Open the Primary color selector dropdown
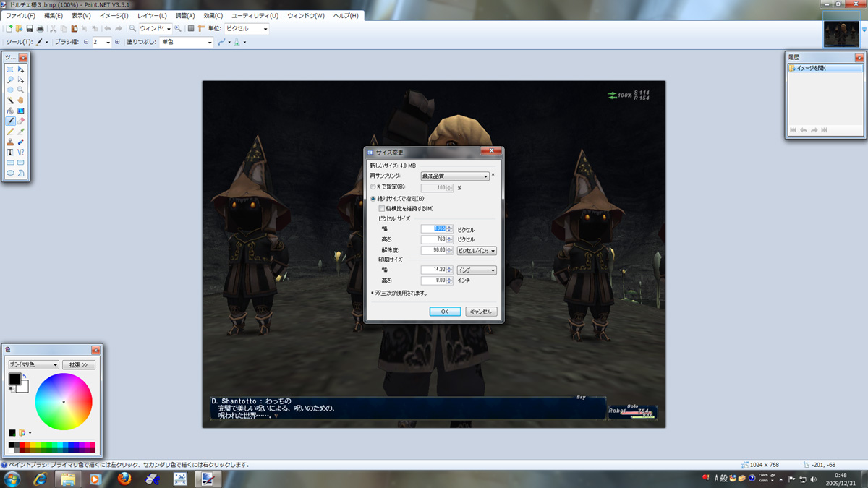This screenshot has height=488, width=868. pos(33,365)
